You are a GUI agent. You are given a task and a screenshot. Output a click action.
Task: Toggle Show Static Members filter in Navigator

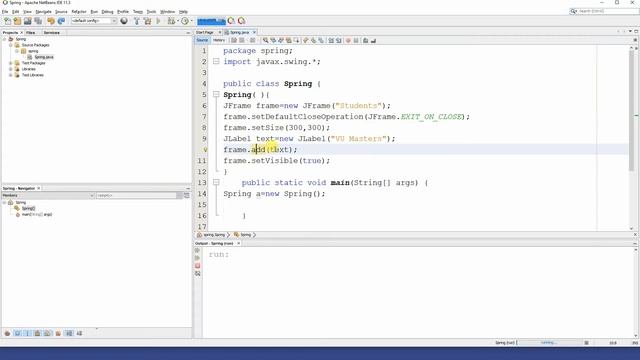(28, 333)
